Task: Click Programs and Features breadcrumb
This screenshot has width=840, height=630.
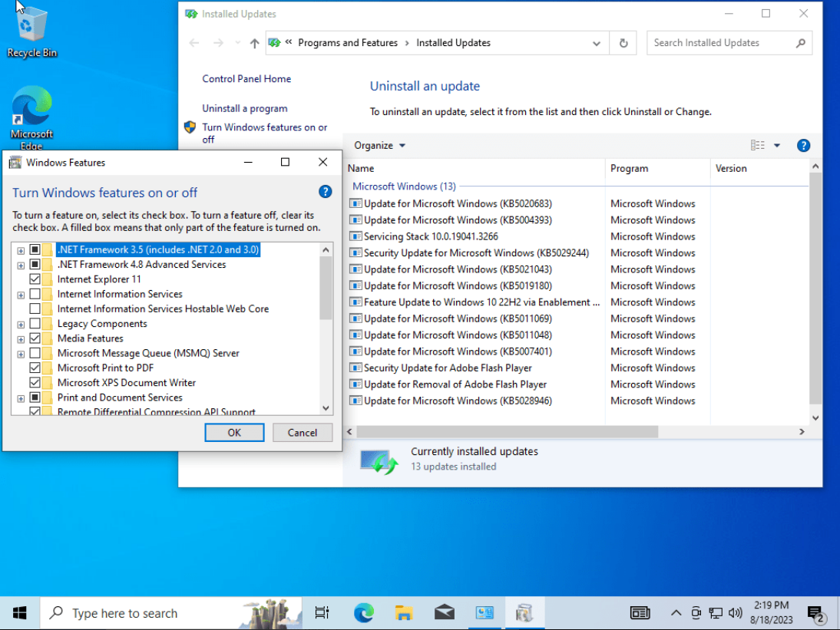Action: (348, 43)
